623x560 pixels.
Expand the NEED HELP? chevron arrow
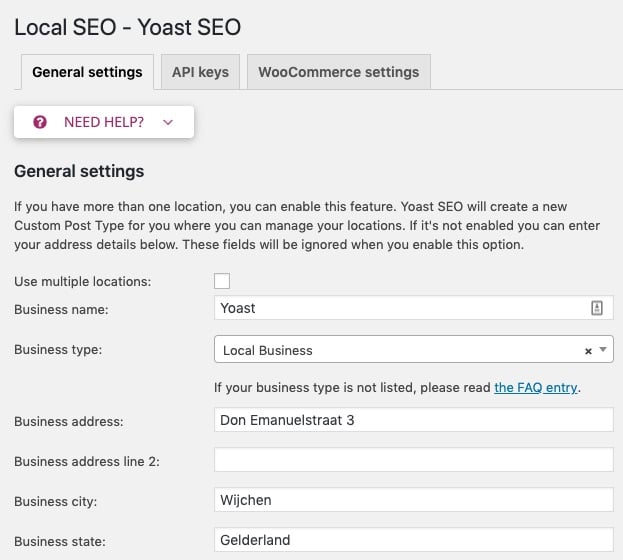[x=168, y=122]
